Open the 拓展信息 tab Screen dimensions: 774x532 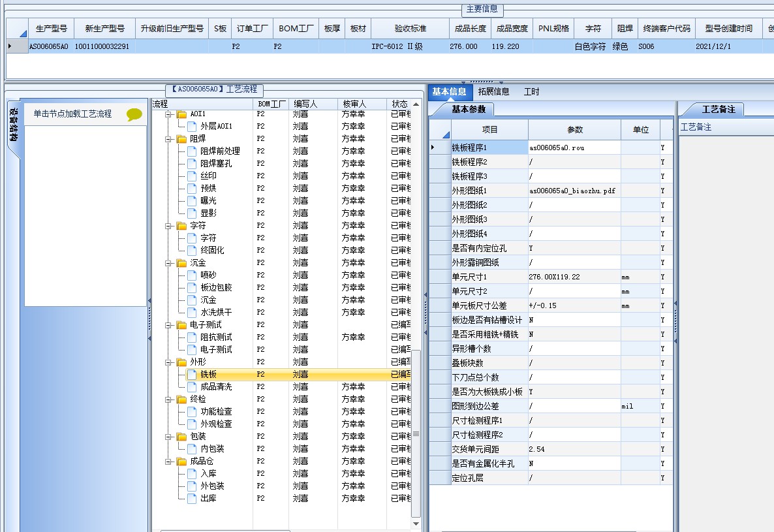493,92
